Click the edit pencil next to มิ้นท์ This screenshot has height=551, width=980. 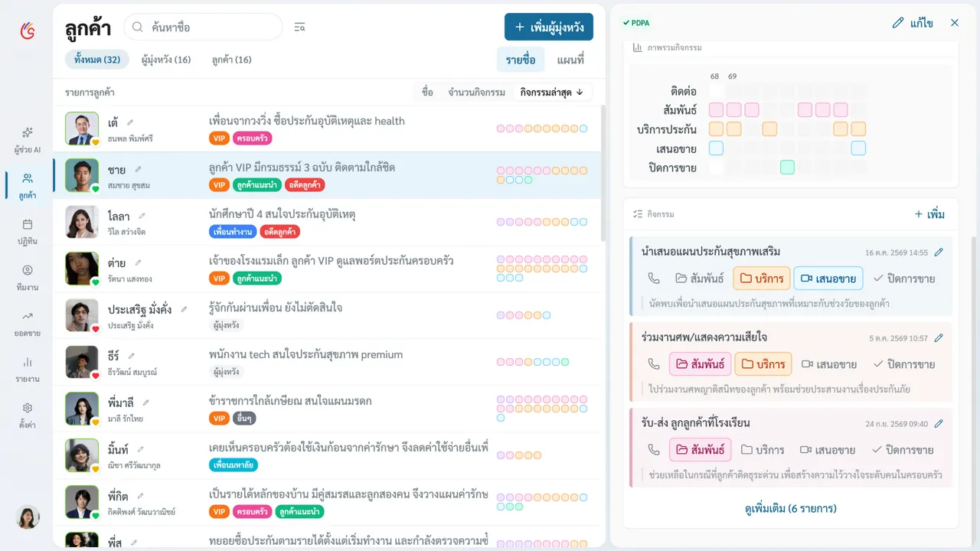(140, 449)
